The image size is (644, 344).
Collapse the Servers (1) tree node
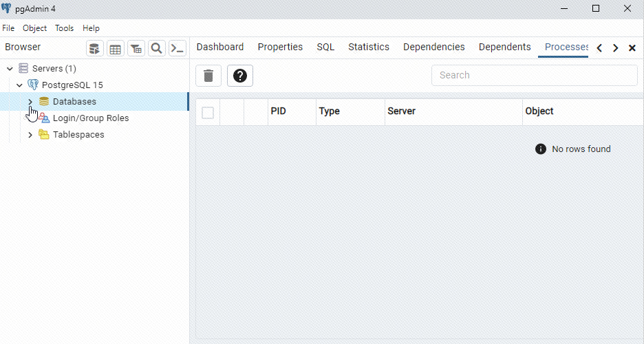click(x=10, y=69)
